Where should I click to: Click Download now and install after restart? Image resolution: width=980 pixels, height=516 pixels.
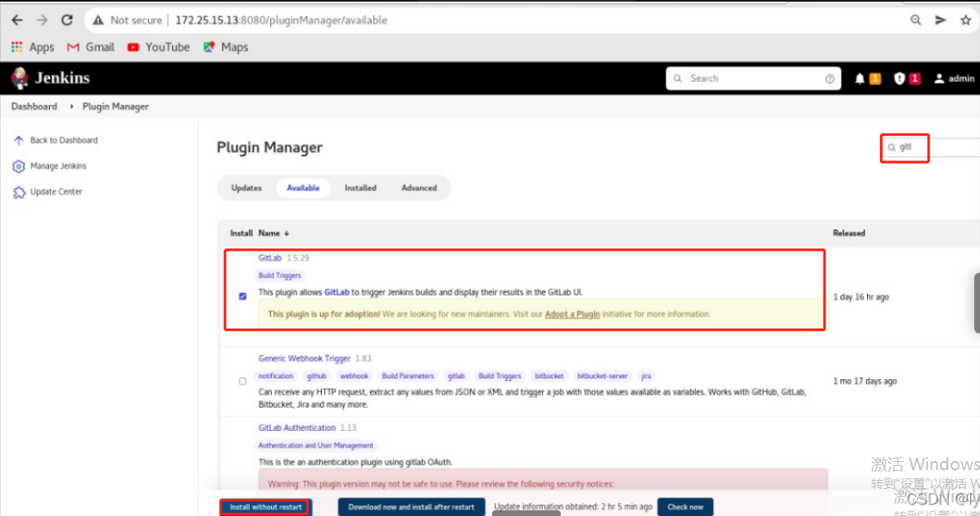pyautogui.click(x=411, y=507)
